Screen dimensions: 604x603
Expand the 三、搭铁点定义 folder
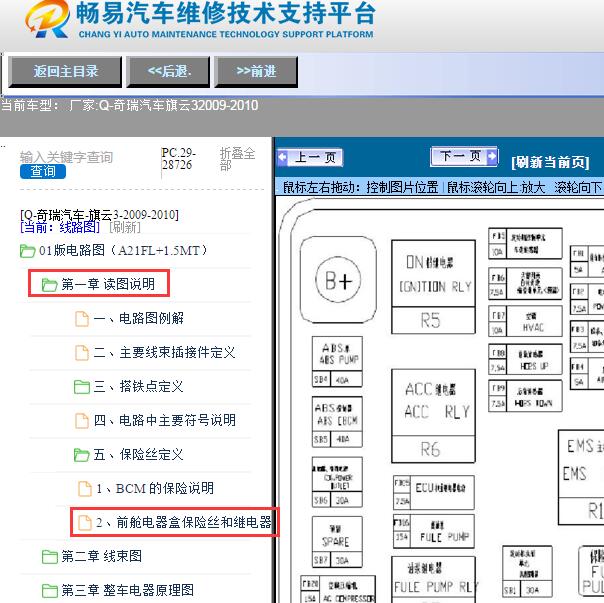coord(139,386)
